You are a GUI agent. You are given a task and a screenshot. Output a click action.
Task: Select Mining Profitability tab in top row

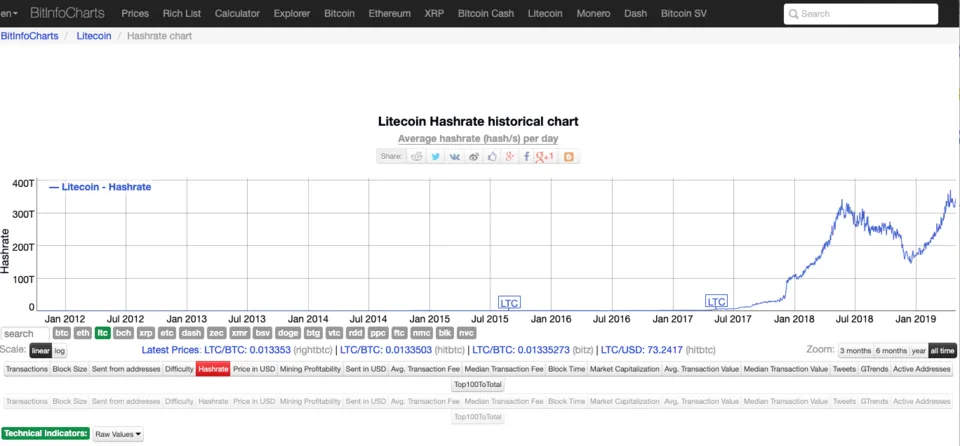(310, 369)
